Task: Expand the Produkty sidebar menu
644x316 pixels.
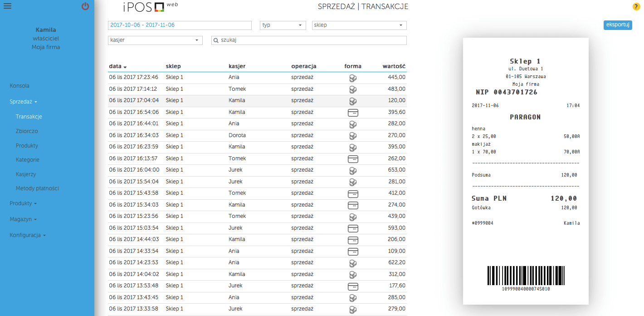Action: pos(23,203)
